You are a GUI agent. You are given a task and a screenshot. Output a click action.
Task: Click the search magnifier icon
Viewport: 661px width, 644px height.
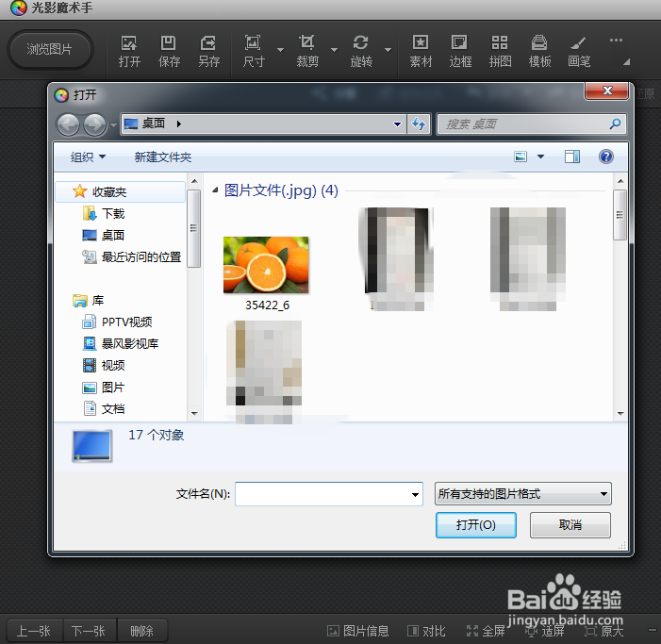[615, 124]
